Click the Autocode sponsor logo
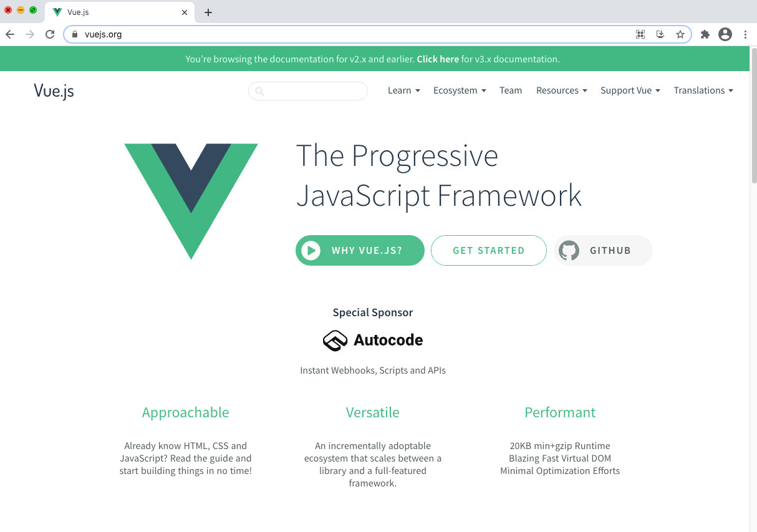This screenshot has height=532, width=757. pyautogui.click(x=372, y=340)
